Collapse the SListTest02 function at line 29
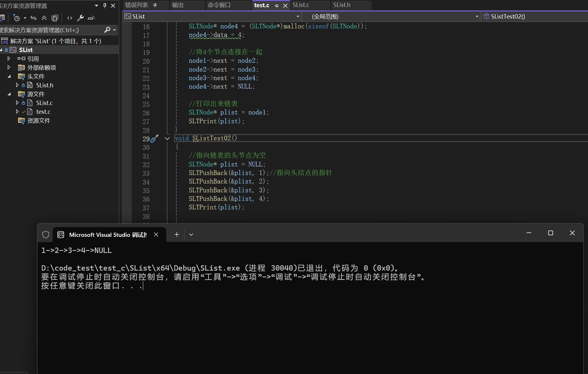588x374 pixels. click(167, 138)
